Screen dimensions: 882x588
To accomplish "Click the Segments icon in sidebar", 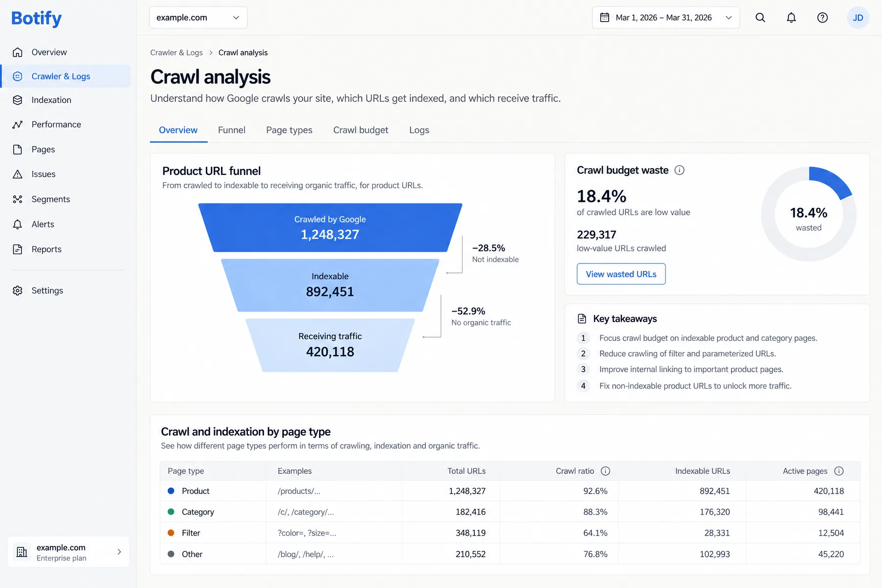I will [18, 199].
